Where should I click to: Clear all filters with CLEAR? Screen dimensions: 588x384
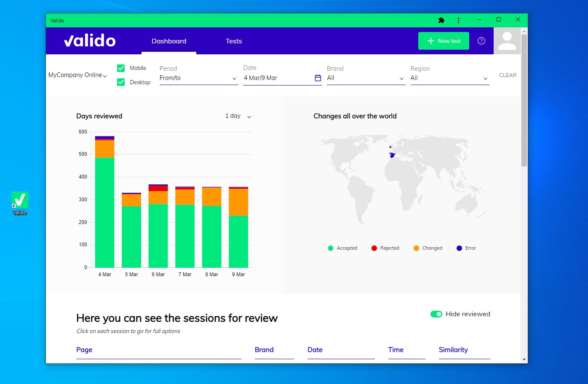[x=508, y=75]
